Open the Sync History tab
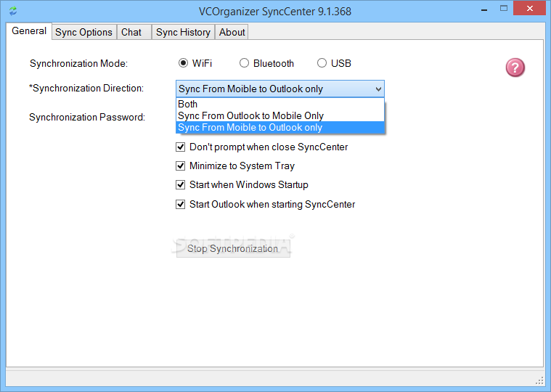The height and width of the screenshot is (392, 551). (x=183, y=33)
